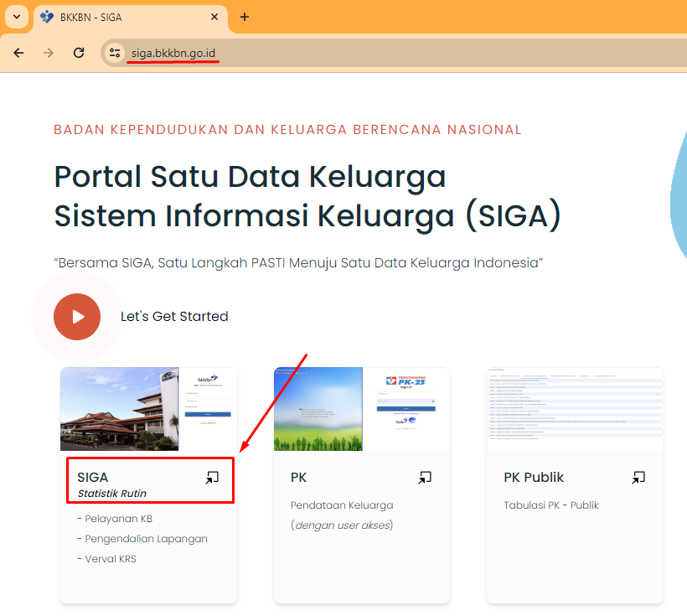The width and height of the screenshot is (687, 616).
Task: Close the BKKBN - SIGA tab
Action: (214, 17)
